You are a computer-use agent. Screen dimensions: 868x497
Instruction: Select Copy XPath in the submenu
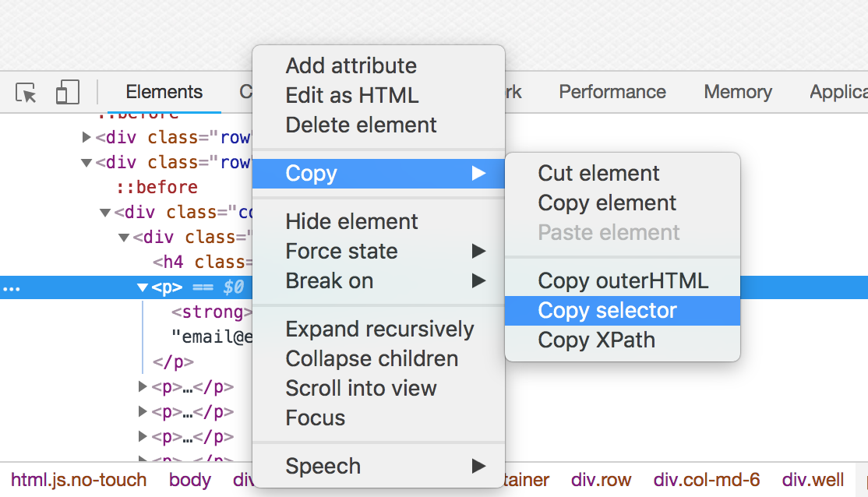(x=596, y=340)
